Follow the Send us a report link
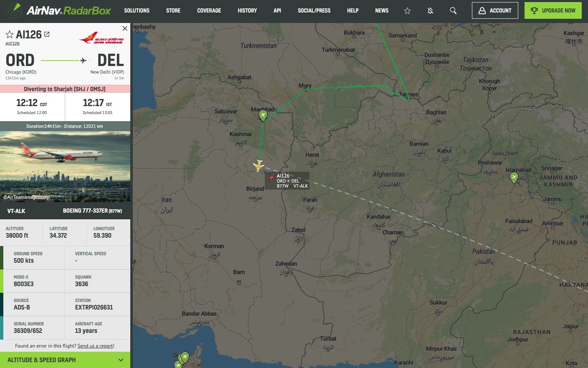 pos(95,346)
